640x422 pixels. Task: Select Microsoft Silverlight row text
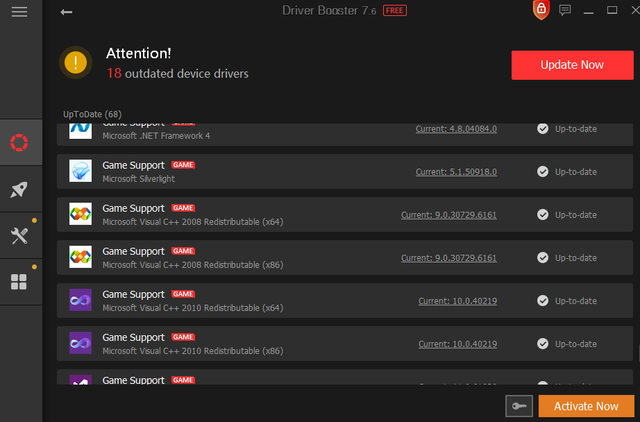tap(138, 179)
